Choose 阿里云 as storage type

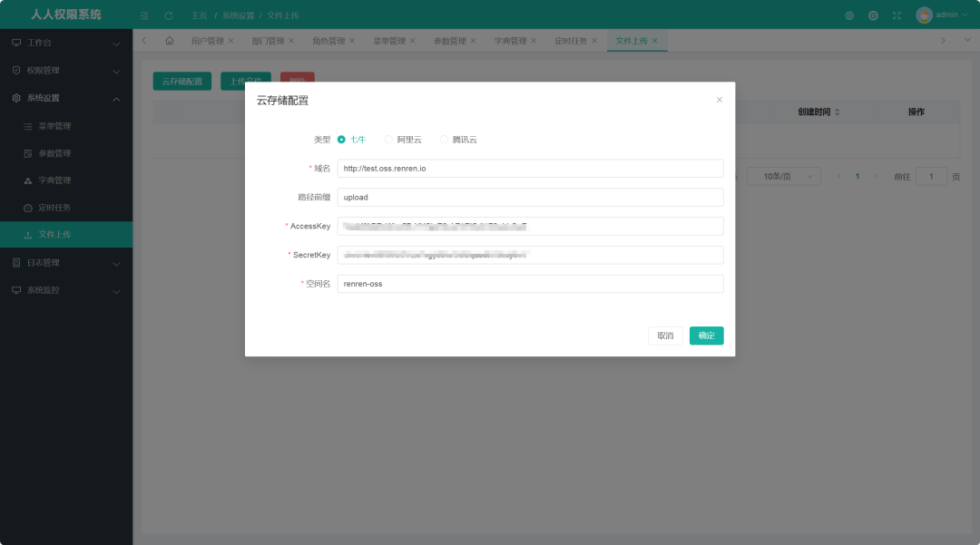tap(389, 140)
